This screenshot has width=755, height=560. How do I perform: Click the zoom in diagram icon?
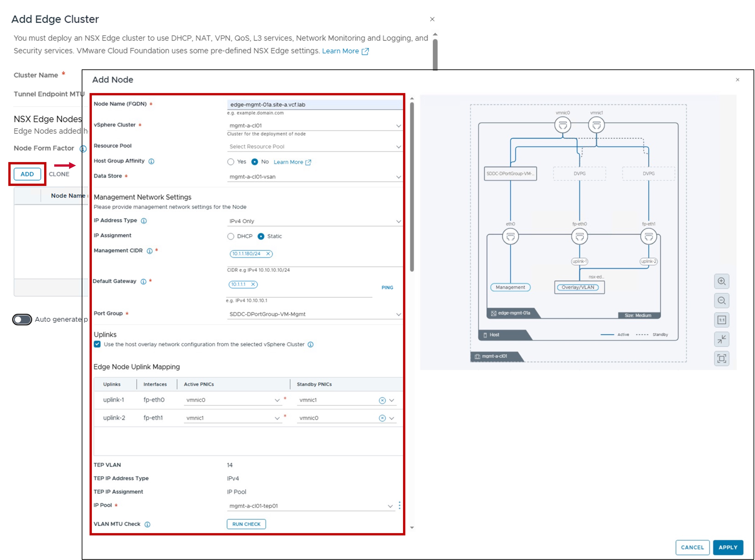tap(721, 281)
